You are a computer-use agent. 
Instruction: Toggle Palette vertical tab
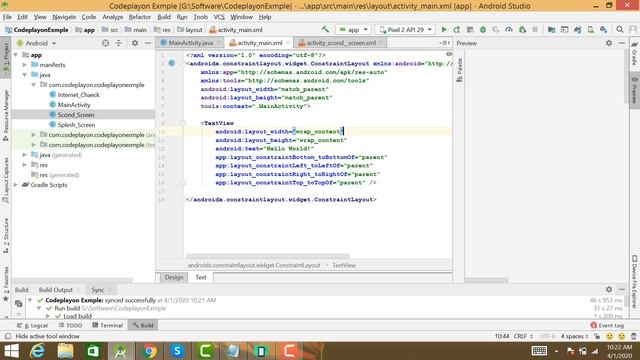459,69
